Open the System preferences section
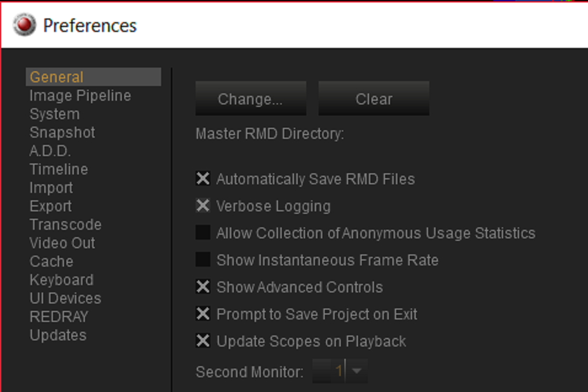This screenshot has width=588, height=392. click(54, 114)
